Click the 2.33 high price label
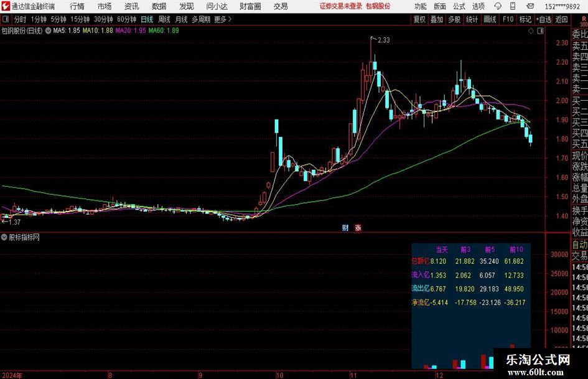588x379 pixels. (x=384, y=40)
